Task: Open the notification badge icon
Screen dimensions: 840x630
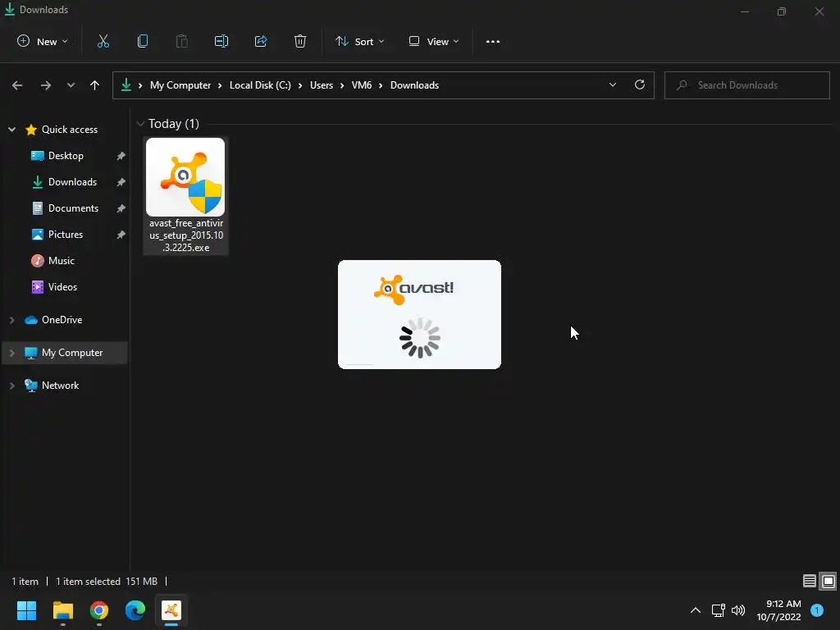Action: pyautogui.click(x=817, y=609)
